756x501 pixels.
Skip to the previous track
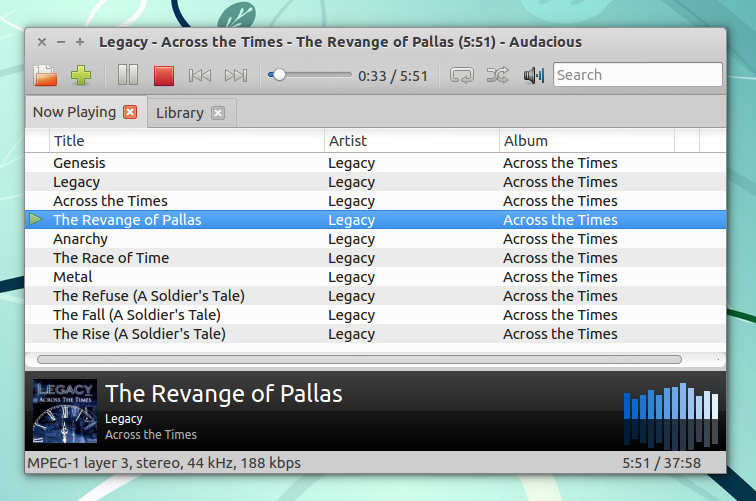click(200, 75)
